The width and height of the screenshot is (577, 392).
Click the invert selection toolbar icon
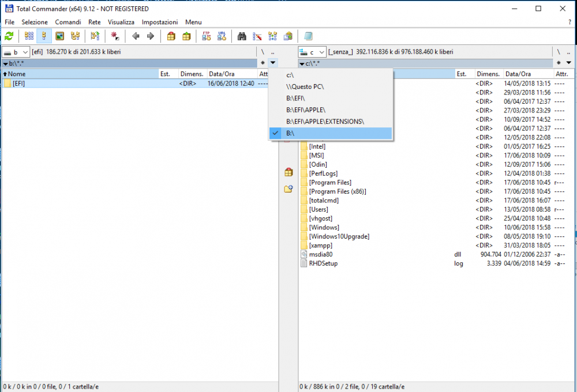pyautogui.click(x=95, y=36)
